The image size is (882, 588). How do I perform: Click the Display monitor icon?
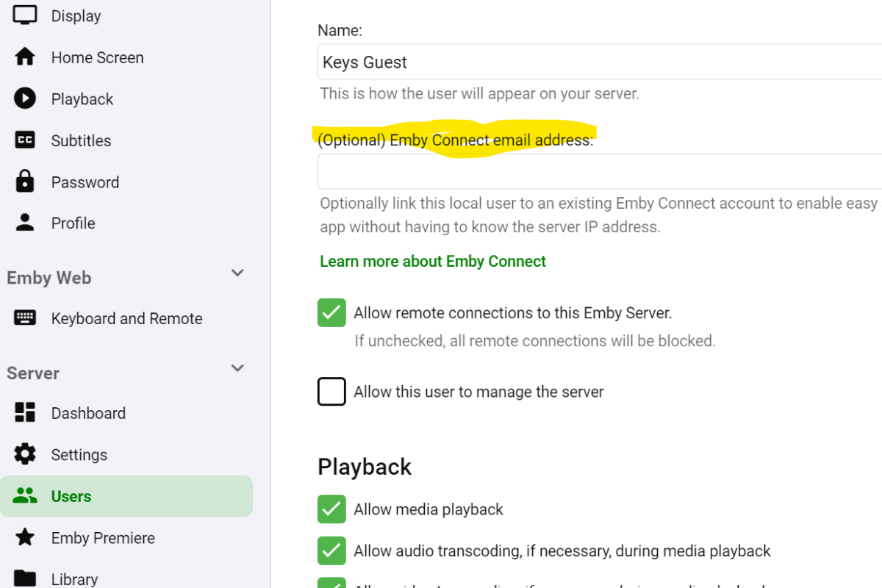pos(25,15)
